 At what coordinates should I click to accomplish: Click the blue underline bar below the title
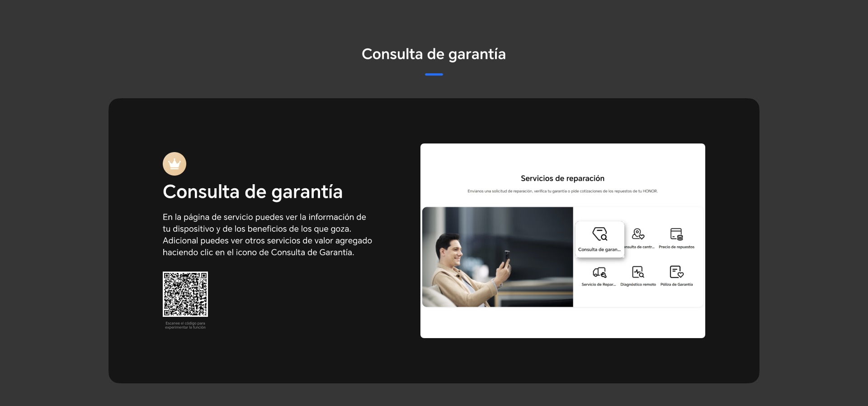(434, 75)
